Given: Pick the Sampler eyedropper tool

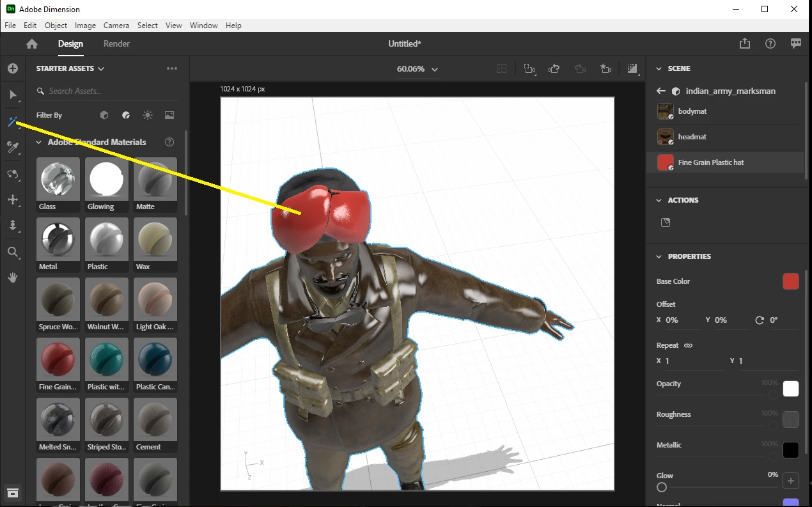Looking at the screenshot, I should click(x=13, y=148).
